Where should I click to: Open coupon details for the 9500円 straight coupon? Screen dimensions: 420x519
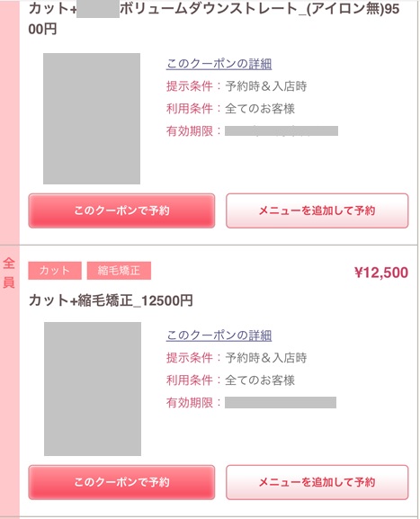pyautogui.click(x=219, y=64)
